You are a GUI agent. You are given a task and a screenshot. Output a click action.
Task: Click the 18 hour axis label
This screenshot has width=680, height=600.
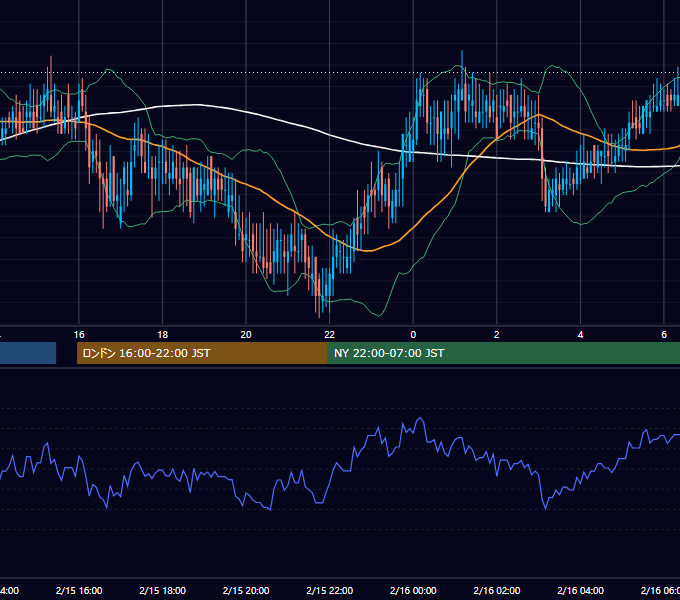coord(163,335)
